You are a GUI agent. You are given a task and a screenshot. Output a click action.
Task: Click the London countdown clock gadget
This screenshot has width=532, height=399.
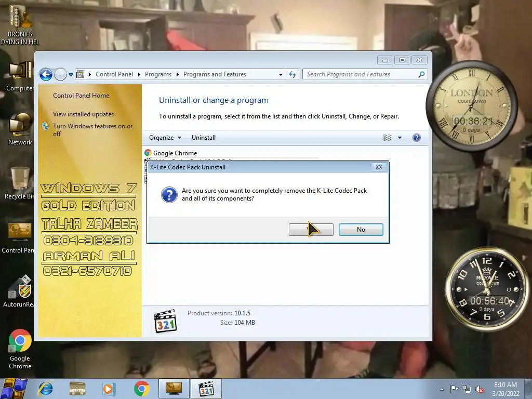472,106
